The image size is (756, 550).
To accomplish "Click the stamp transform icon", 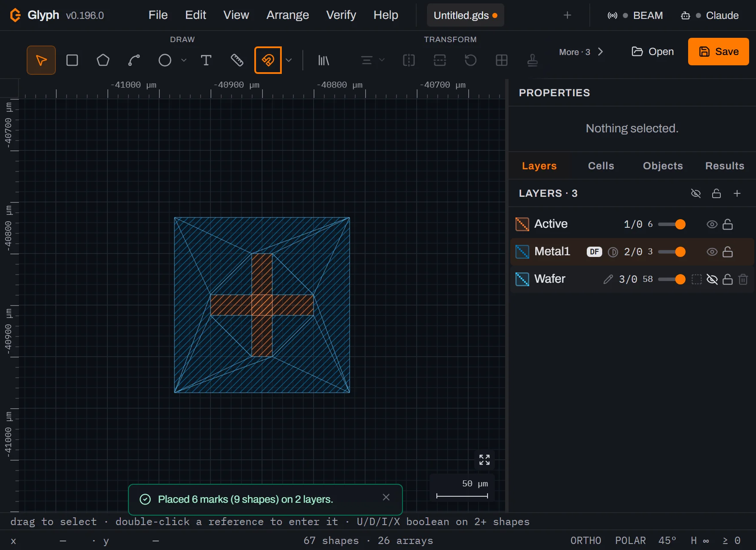I will pos(533,60).
